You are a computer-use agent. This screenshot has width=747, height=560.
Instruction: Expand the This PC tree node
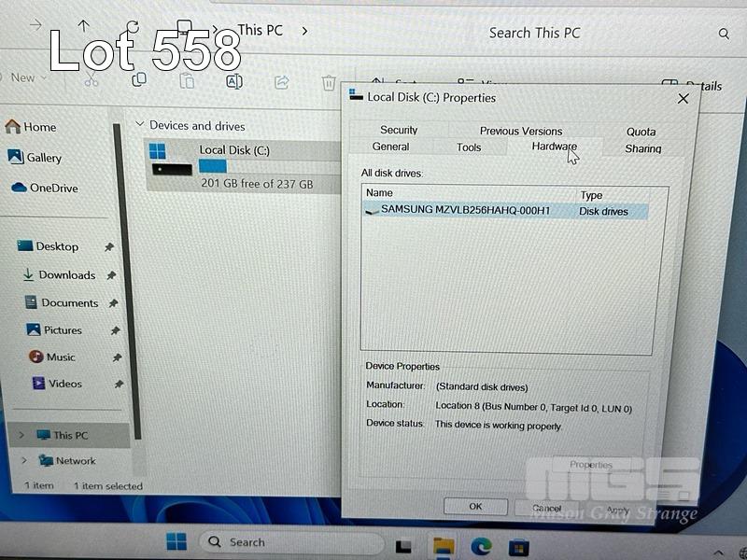tap(23, 435)
